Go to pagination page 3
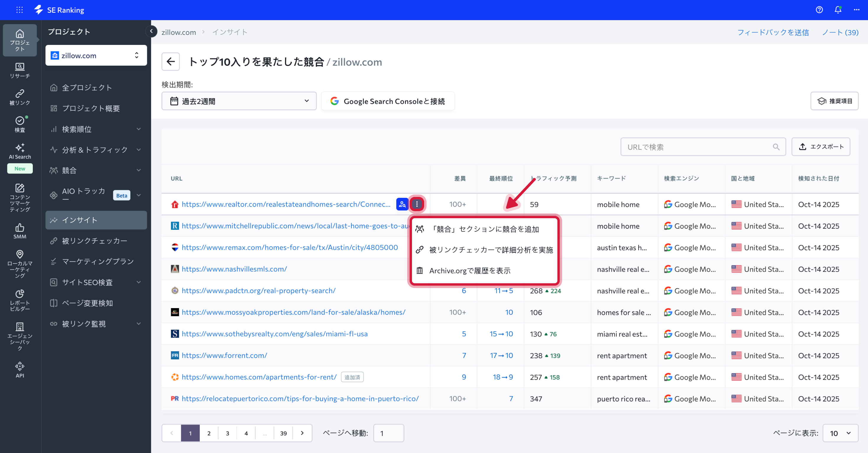The image size is (868, 453). (228, 433)
